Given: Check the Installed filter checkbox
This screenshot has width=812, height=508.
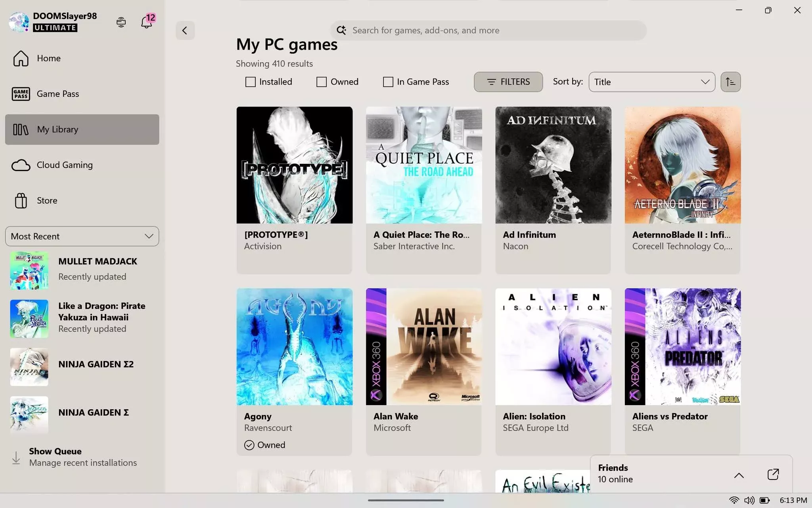Looking at the screenshot, I should [x=250, y=82].
